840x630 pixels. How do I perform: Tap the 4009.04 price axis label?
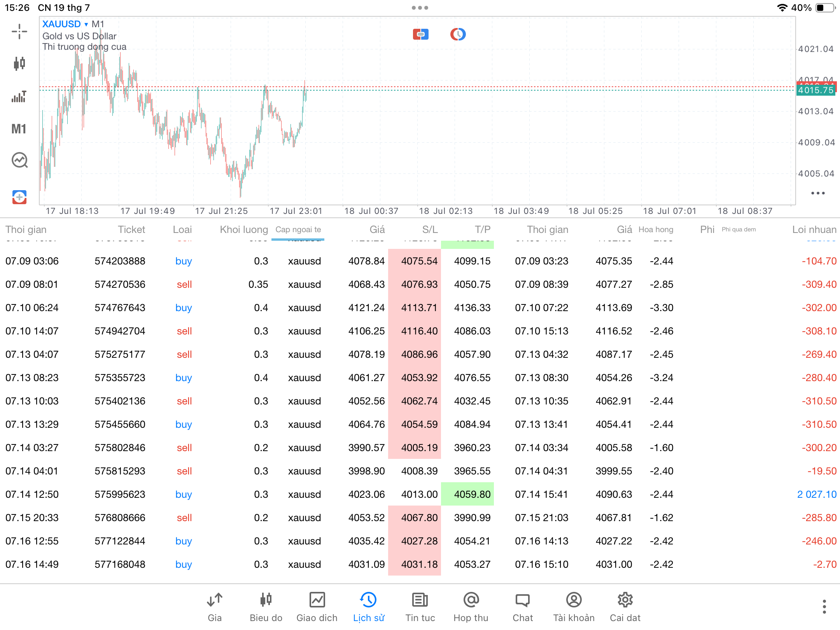tap(816, 142)
